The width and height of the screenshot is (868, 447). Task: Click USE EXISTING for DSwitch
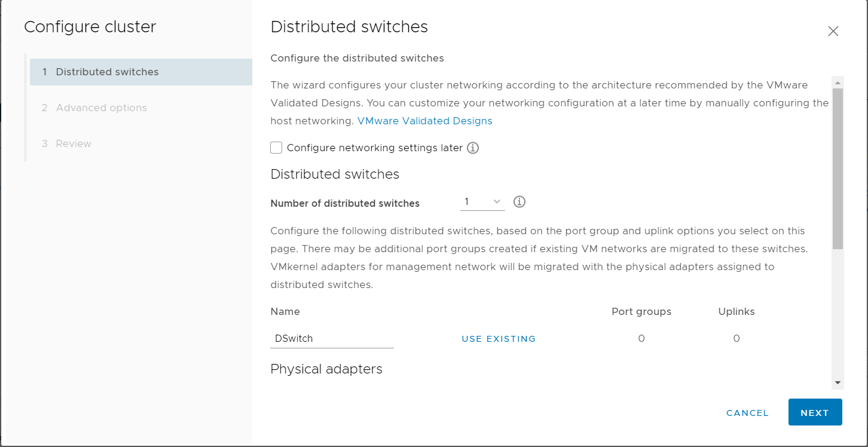coord(499,339)
